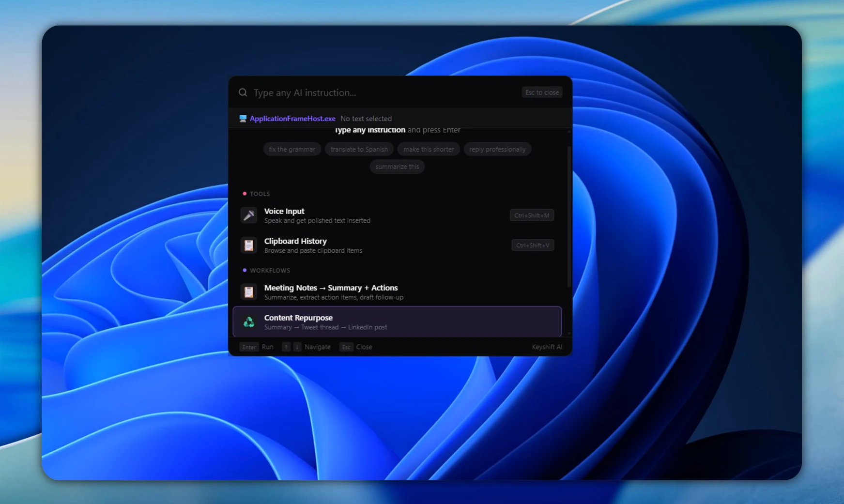Select the 'translate to Spanish' suggestion chip

pos(359,149)
